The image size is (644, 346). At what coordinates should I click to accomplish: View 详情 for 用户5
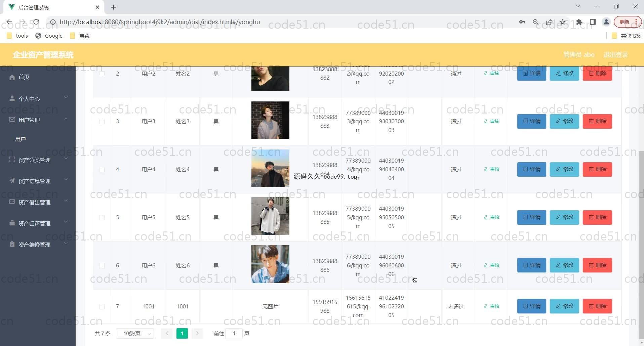point(531,217)
